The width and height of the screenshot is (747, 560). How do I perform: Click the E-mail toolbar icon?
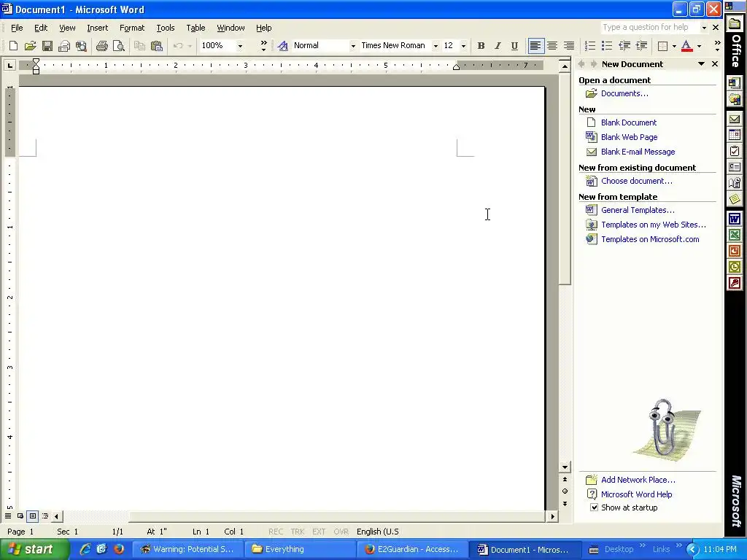pos(64,46)
